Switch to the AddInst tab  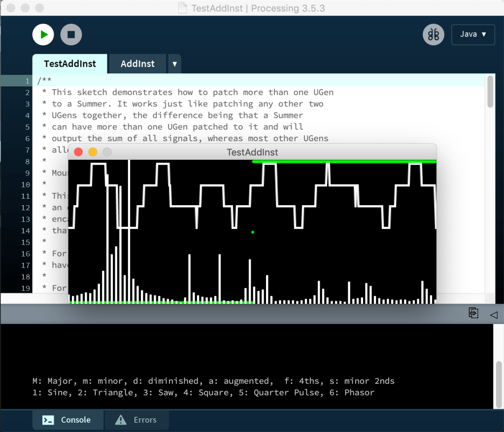coord(137,64)
